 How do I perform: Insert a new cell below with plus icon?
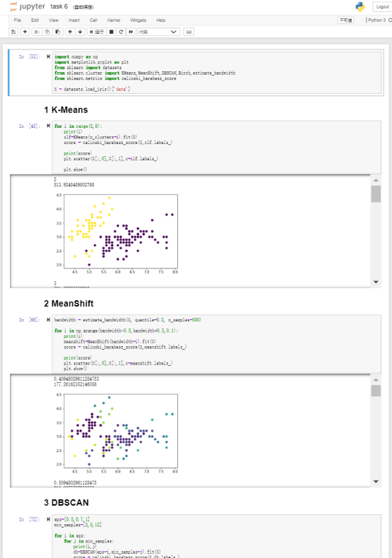(x=25, y=32)
